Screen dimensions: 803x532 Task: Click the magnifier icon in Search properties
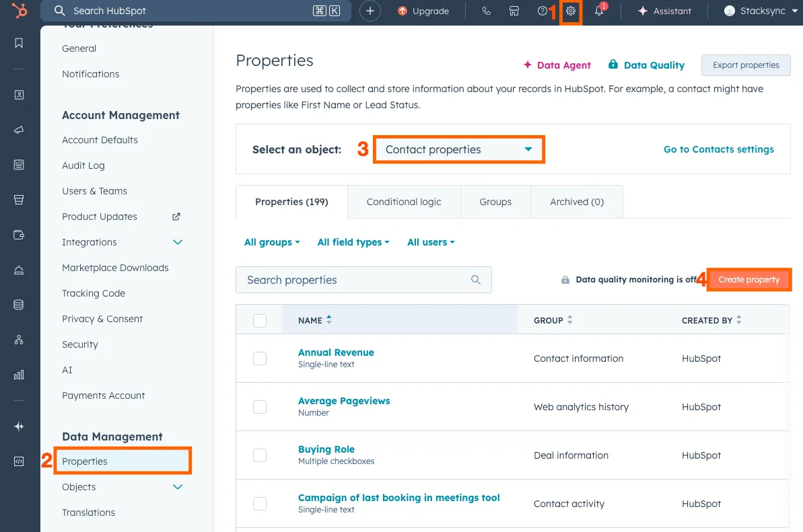click(x=476, y=280)
